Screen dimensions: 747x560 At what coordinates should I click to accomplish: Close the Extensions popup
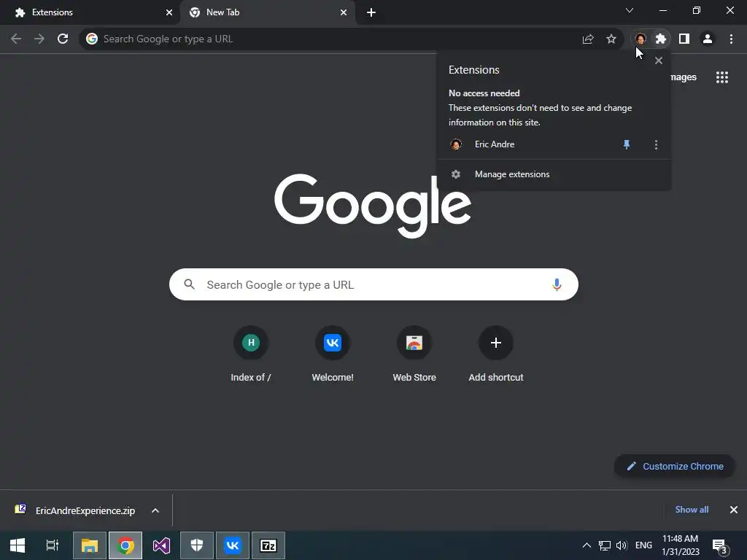(x=659, y=61)
